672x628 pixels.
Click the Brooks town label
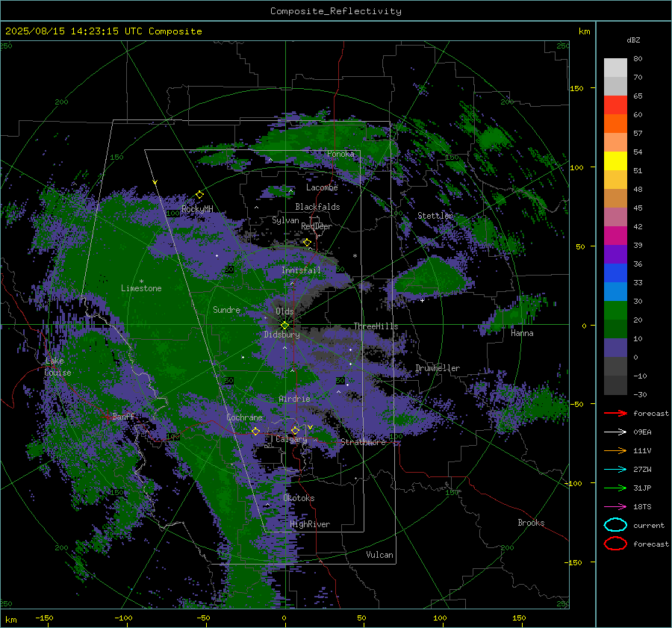click(x=531, y=523)
